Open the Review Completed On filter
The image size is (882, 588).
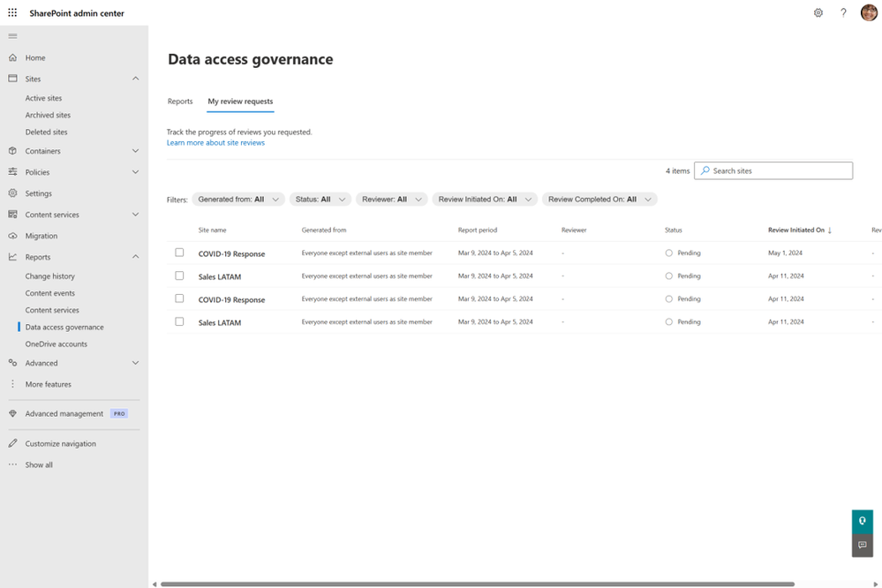pyautogui.click(x=599, y=200)
